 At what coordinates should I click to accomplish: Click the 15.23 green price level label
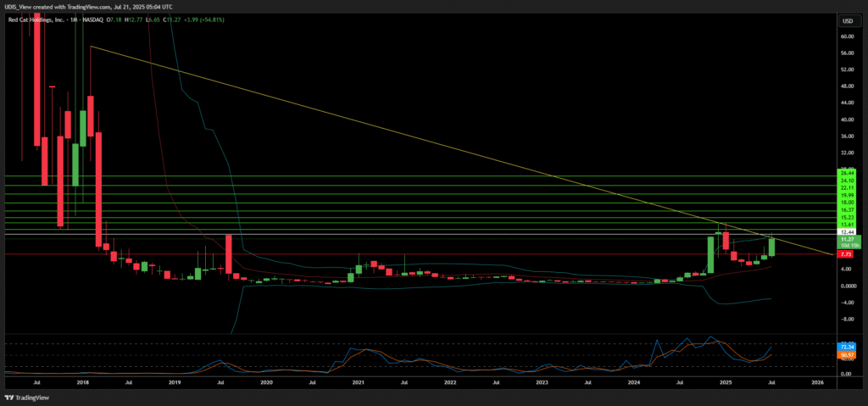click(845, 218)
